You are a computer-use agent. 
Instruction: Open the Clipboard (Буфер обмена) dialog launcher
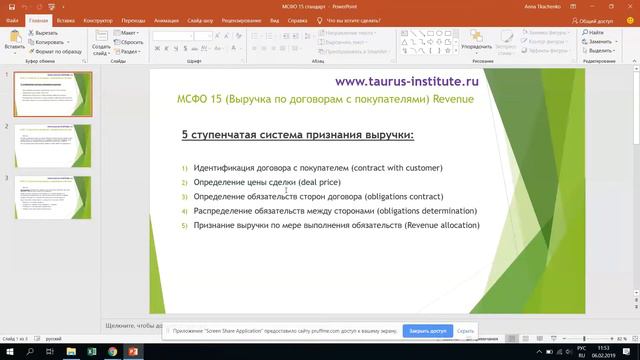(84, 61)
